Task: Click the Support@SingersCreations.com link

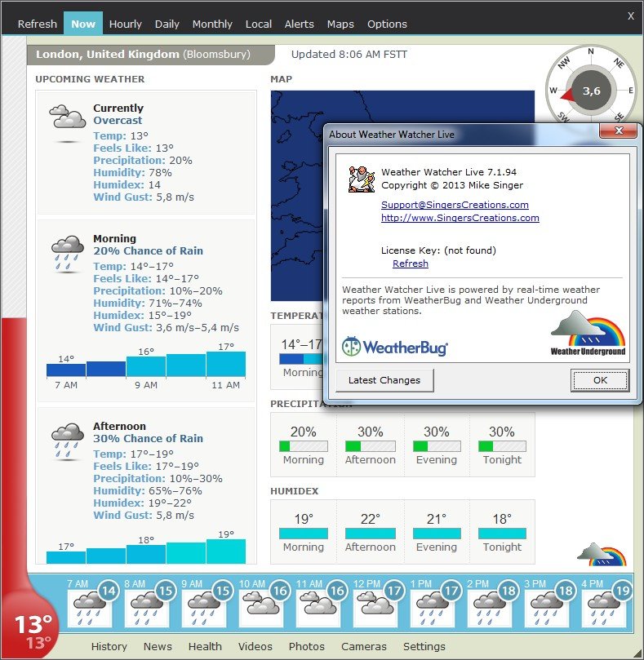Action: [x=455, y=205]
